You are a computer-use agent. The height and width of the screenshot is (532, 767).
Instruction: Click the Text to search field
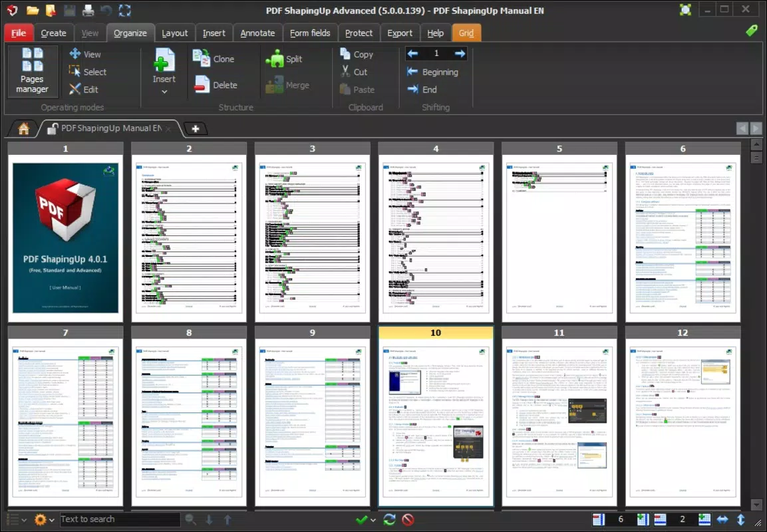click(120, 519)
